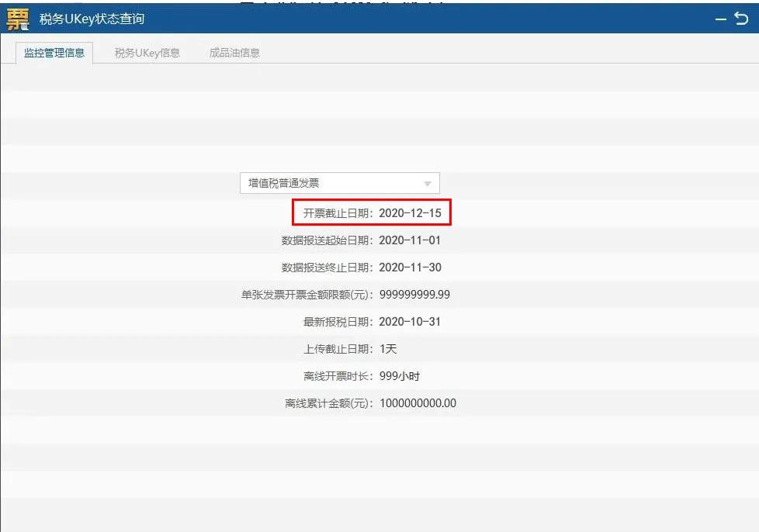Click the 票 application logo icon
The width and height of the screenshot is (759, 532).
pyautogui.click(x=16, y=18)
